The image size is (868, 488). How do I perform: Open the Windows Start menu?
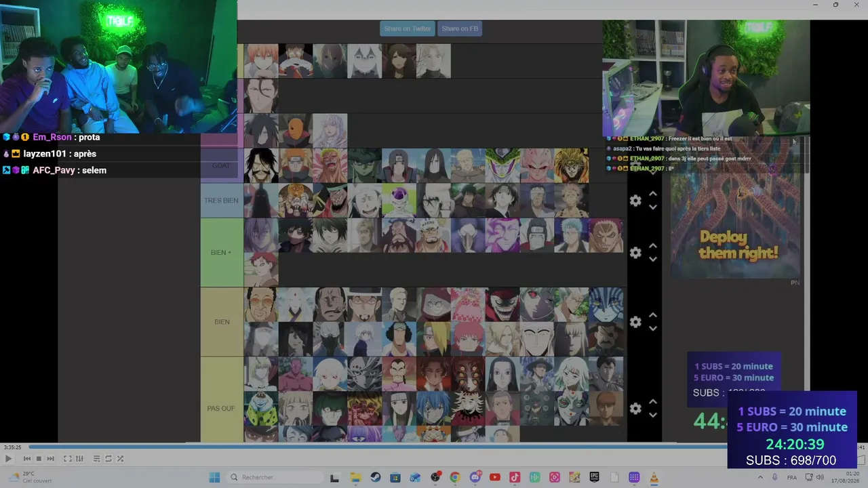tap(214, 477)
